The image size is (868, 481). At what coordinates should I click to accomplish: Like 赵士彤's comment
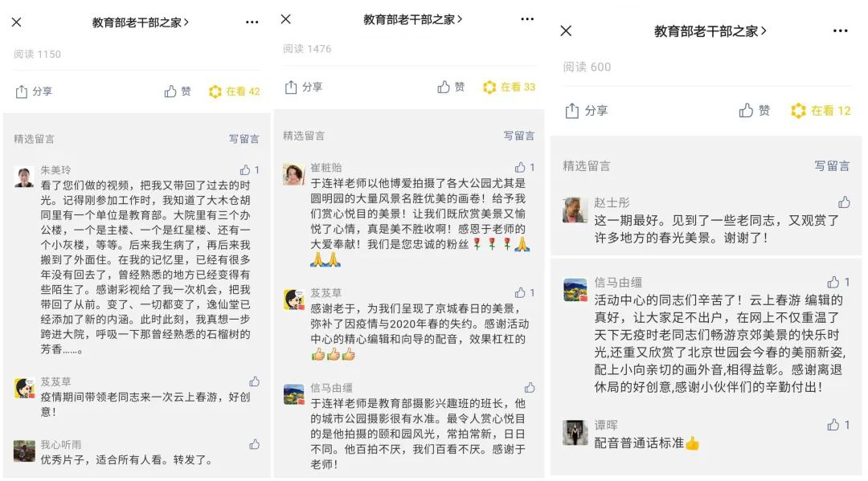844,202
